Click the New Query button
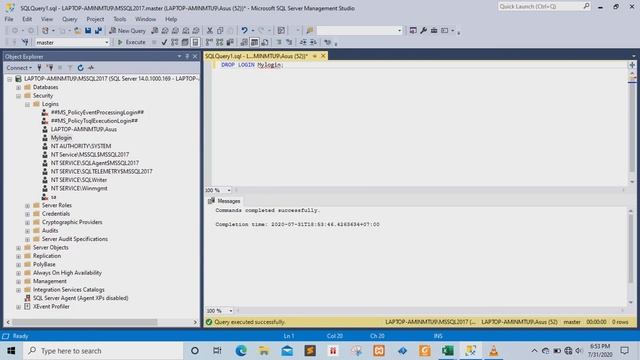 click(127, 31)
